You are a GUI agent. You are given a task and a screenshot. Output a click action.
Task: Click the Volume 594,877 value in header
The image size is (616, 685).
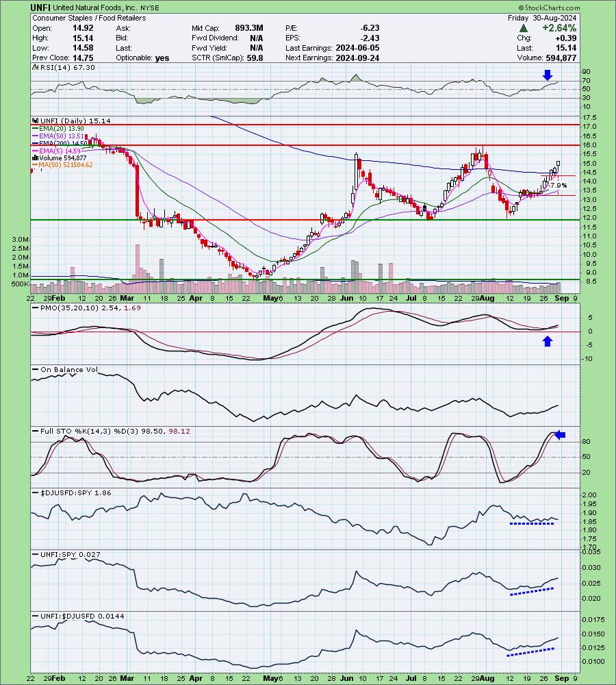(x=561, y=58)
